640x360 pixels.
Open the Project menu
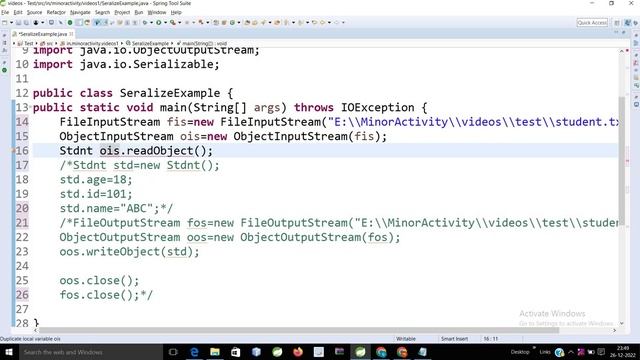[x=122, y=12]
